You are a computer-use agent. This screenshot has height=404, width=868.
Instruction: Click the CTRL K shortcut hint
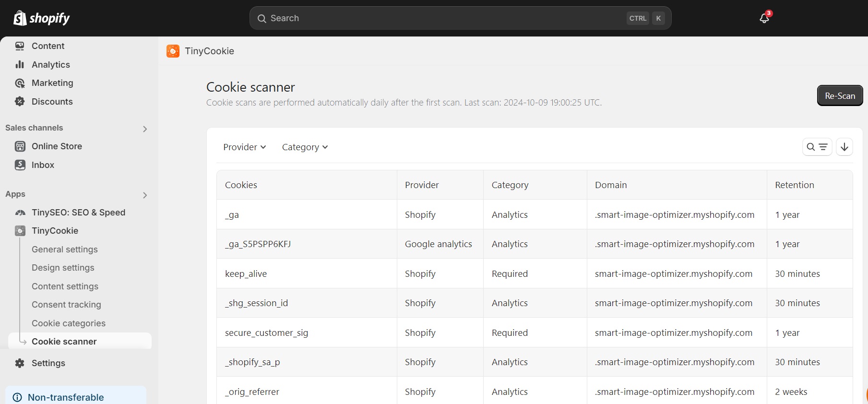pos(646,18)
